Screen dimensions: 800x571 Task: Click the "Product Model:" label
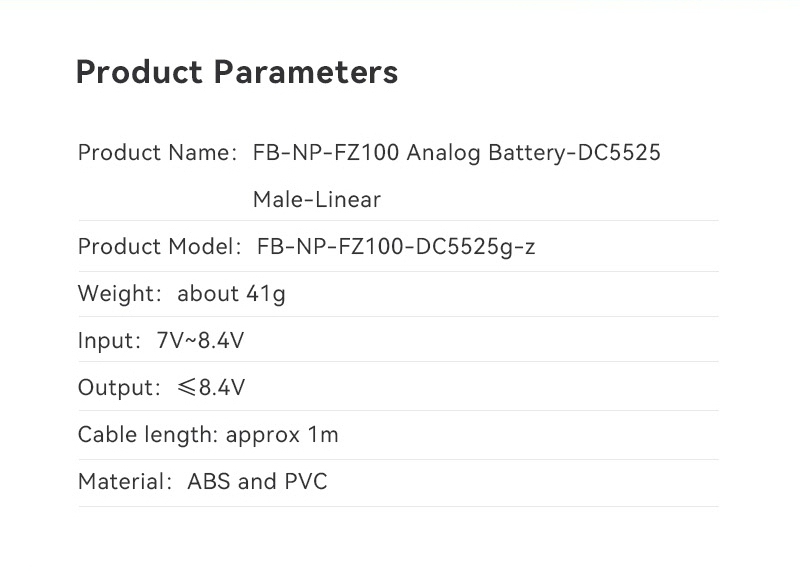pyautogui.click(x=160, y=247)
